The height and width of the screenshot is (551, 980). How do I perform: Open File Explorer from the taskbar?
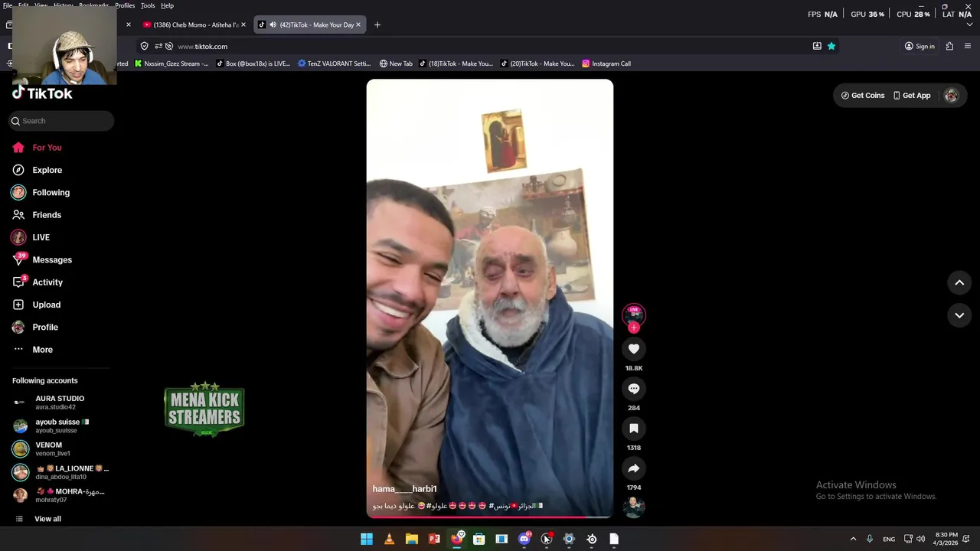[411, 539]
